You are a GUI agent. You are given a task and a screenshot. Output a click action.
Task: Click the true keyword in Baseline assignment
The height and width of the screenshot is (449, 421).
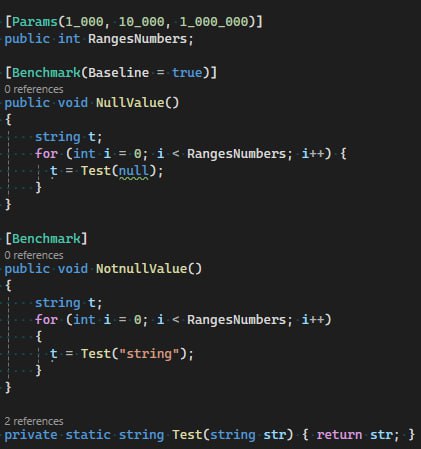coord(187,73)
